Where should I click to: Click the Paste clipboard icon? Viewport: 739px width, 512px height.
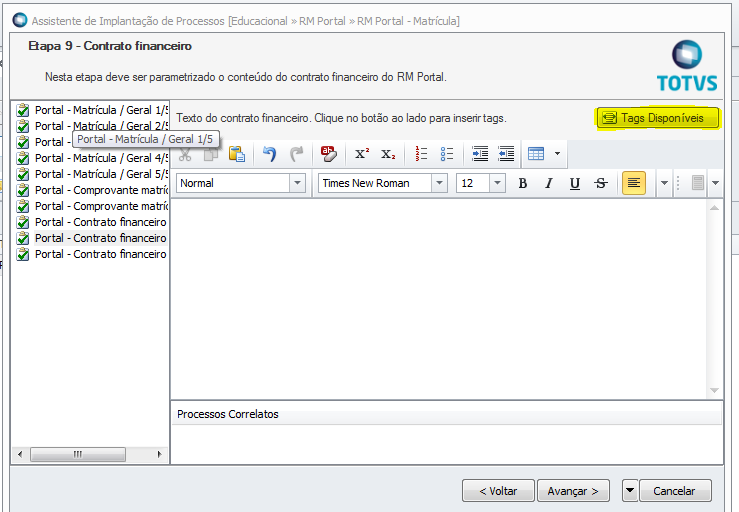coord(237,154)
